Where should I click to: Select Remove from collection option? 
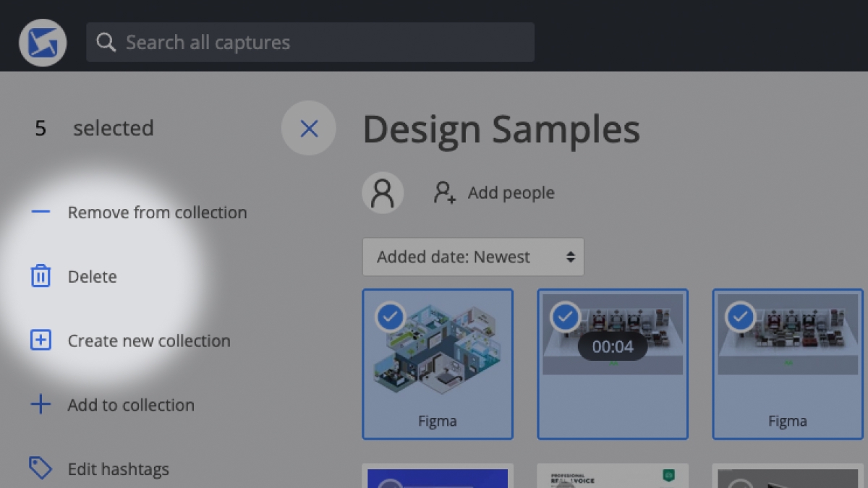[x=157, y=213]
